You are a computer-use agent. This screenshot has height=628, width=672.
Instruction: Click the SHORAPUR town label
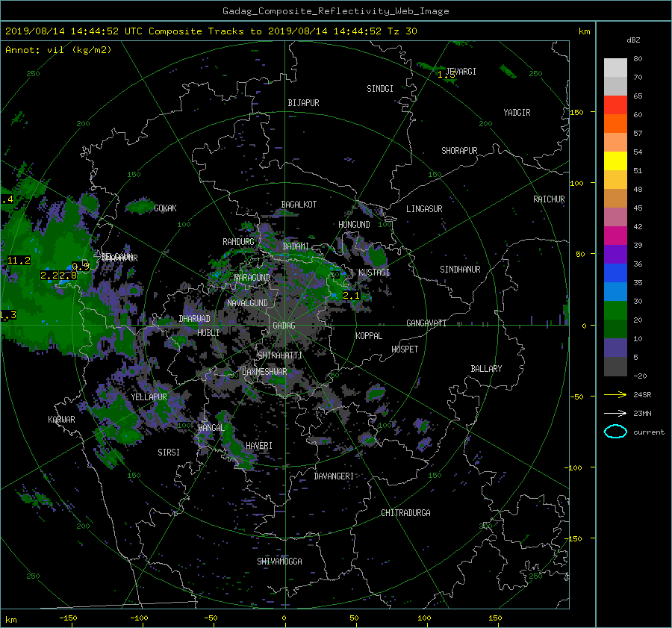459,151
